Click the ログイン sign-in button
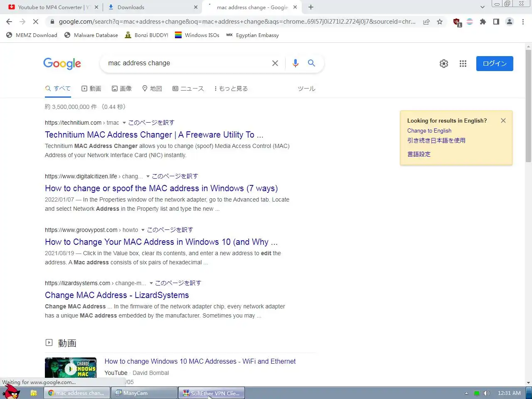The width and height of the screenshot is (532, 399). 495,64
